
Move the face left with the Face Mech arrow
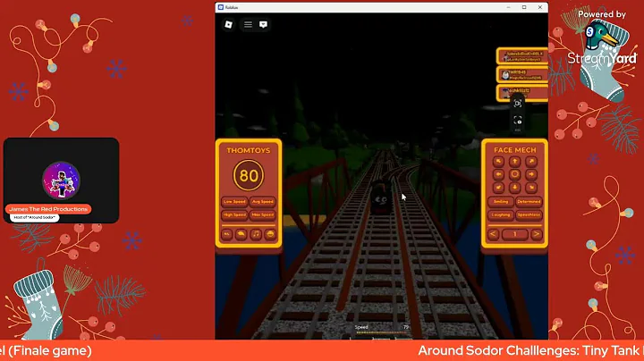498,174
